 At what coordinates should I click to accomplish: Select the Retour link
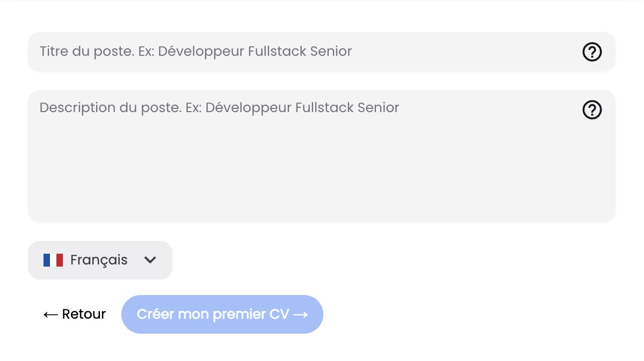tap(75, 314)
